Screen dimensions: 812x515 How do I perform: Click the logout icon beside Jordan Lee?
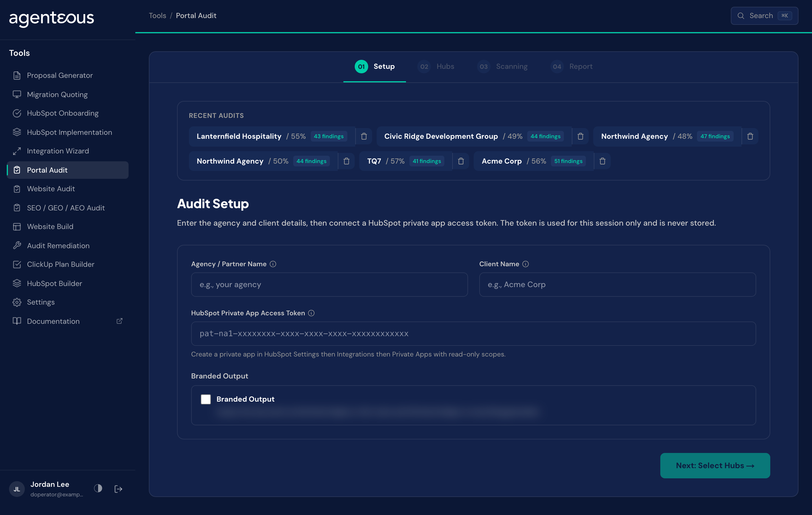tap(118, 489)
